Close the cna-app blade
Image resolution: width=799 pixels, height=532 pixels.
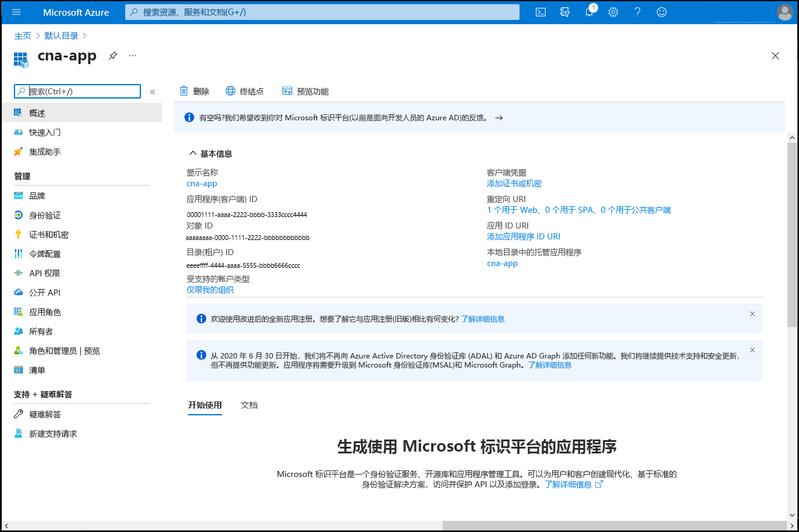coord(775,56)
